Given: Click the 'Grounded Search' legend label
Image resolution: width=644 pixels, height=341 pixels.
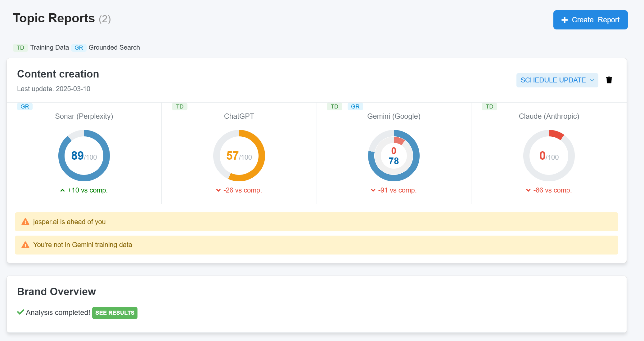Looking at the screenshot, I should tap(114, 47).
